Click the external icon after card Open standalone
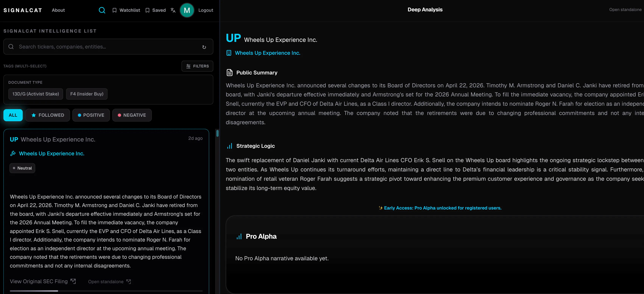 point(129,281)
